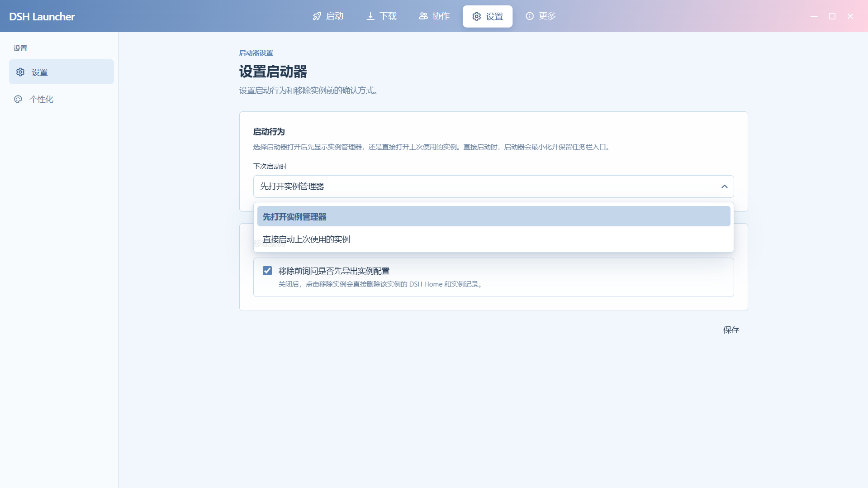Click the DSH Launcher title

pos(42,17)
